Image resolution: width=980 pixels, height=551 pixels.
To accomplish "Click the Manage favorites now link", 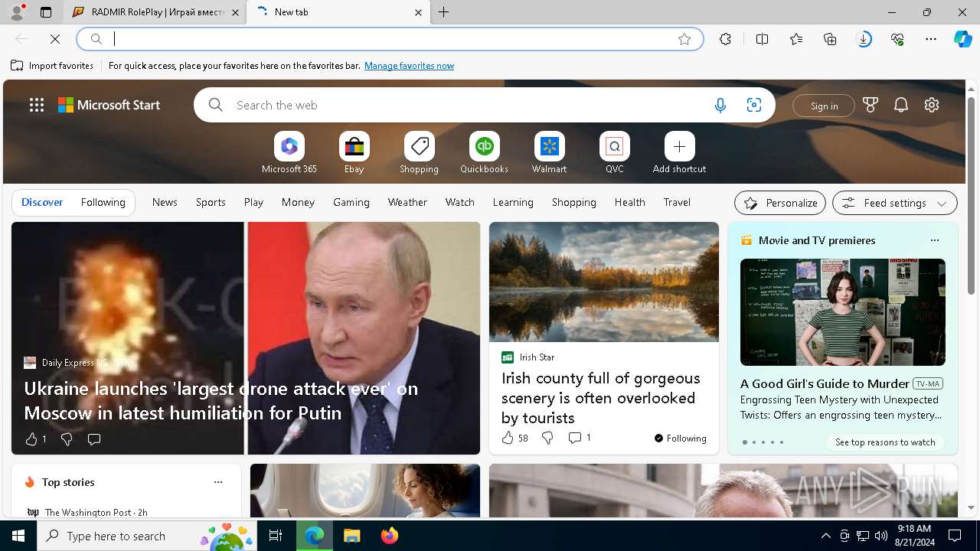I will point(409,66).
